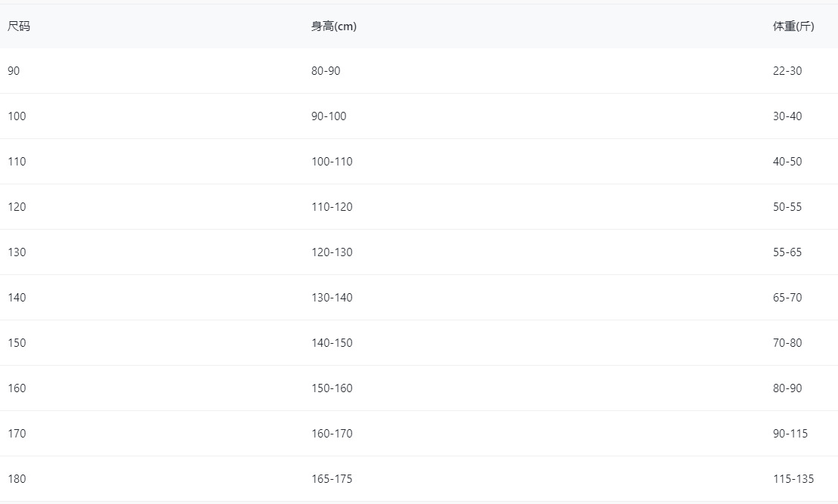Click the 身高(cm) column header
Screen dimensions: 838x504
[334, 26]
